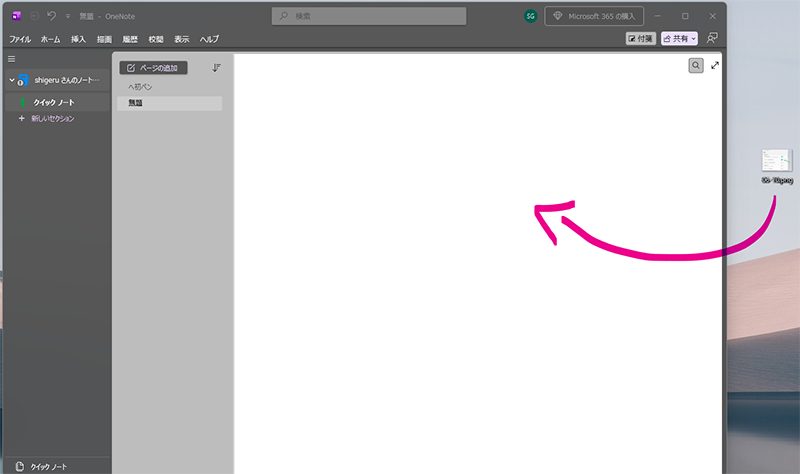Open the 共有 share dropdown
This screenshot has width=800, height=474.
tap(679, 38)
